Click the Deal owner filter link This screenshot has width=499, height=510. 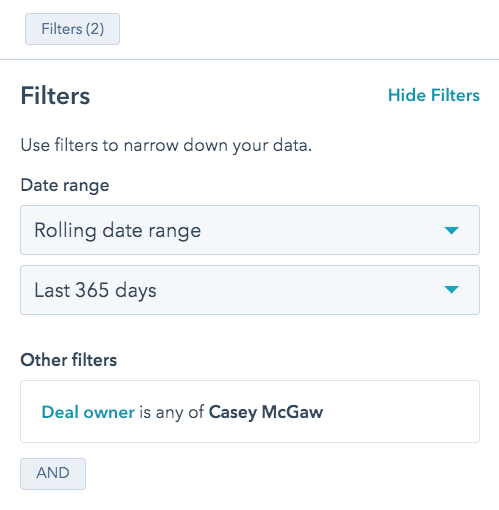pyautogui.click(x=88, y=412)
